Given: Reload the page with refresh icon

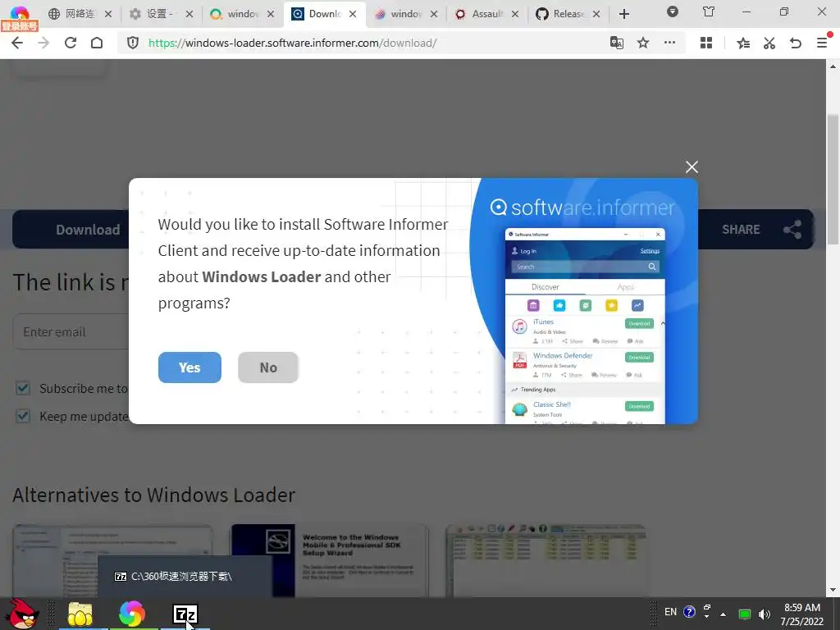Looking at the screenshot, I should pos(71,43).
